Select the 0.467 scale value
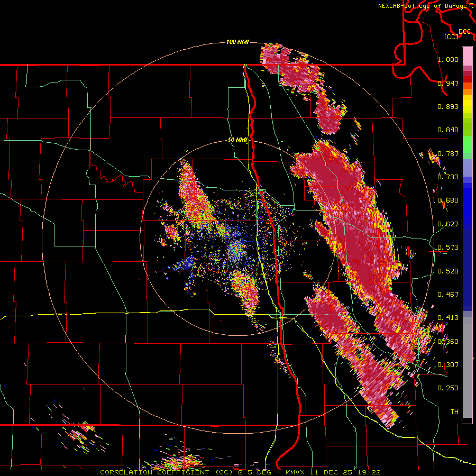476x476 pixels. 448,295
